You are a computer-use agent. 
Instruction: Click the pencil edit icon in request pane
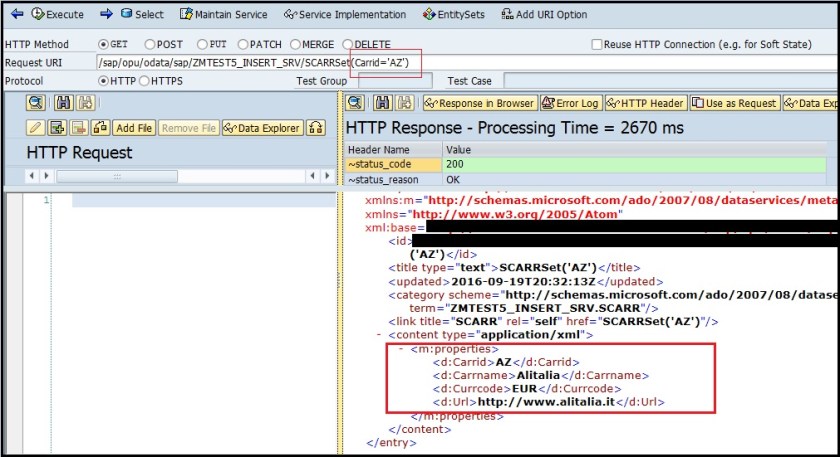35,128
